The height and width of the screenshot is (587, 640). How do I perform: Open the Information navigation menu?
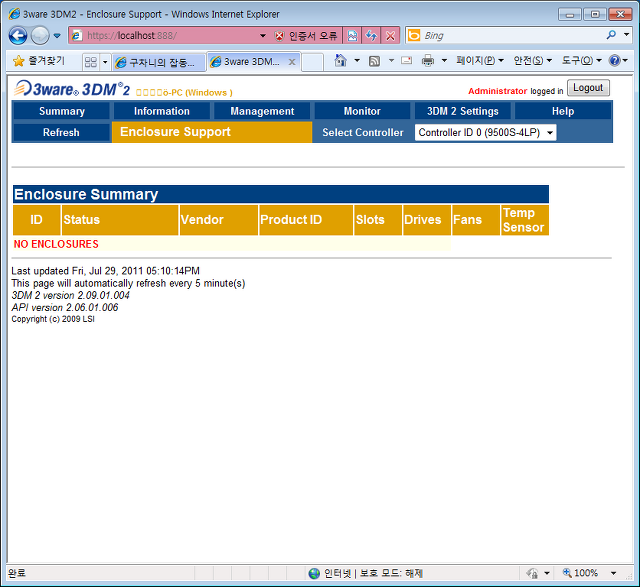pos(162,111)
